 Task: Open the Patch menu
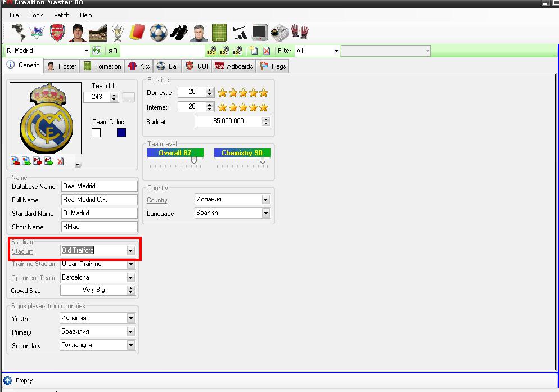[x=62, y=15]
